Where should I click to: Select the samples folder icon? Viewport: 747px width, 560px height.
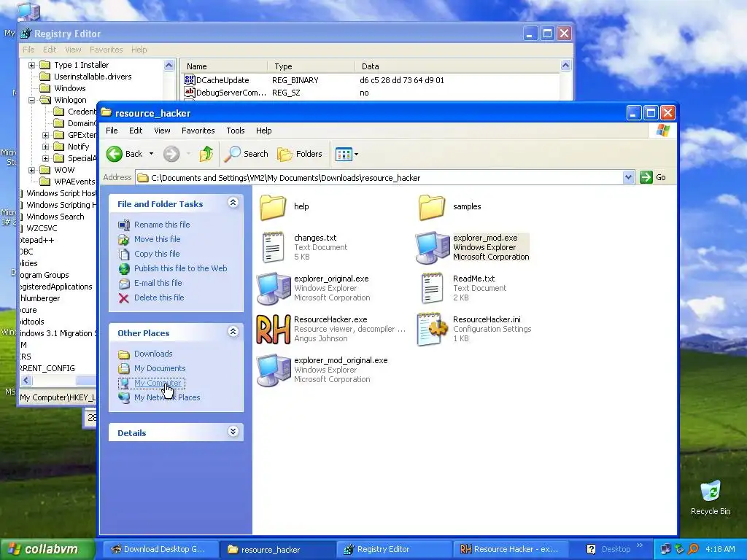[432, 207]
